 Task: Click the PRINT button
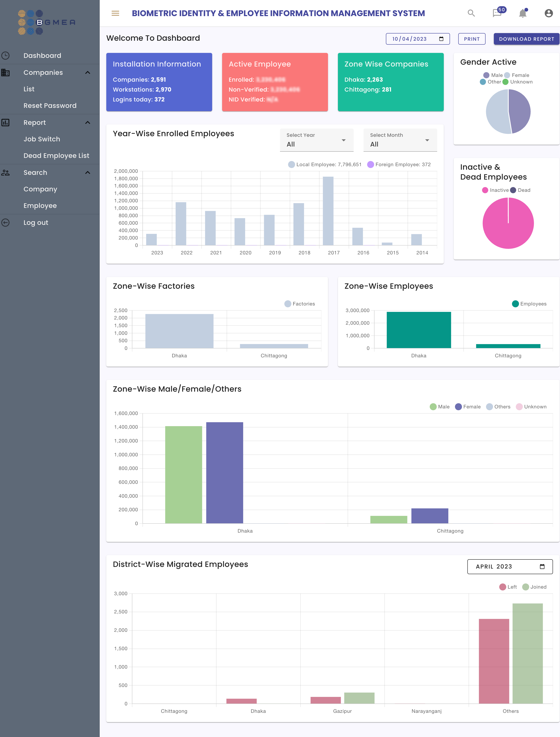click(x=471, y=39)
